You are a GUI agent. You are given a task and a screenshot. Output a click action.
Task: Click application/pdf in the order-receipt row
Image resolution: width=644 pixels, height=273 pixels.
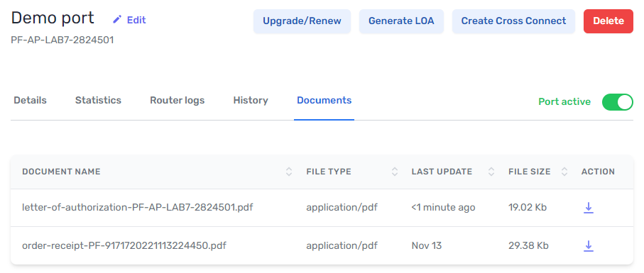pos(342,245)
